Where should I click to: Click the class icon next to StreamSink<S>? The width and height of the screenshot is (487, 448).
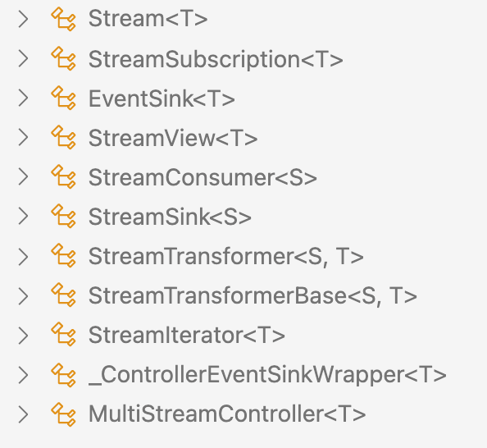[x=63, y=217]
